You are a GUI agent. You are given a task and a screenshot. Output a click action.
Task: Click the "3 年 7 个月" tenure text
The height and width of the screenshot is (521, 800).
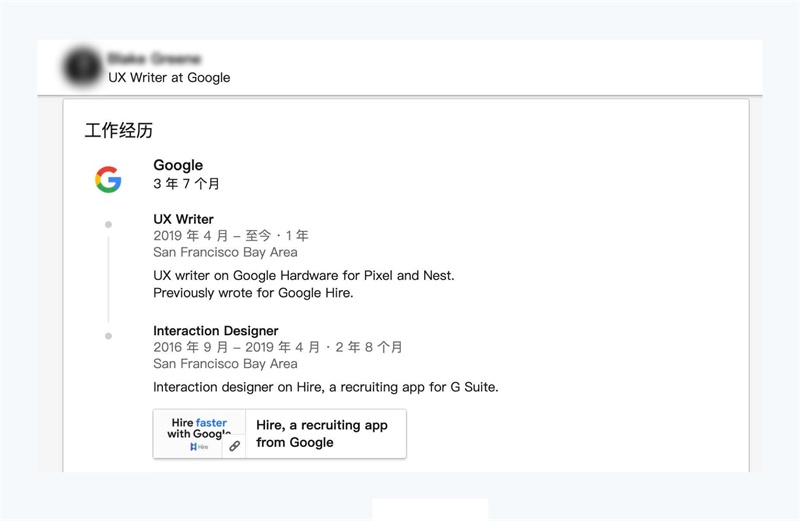[x=186, y=184]
